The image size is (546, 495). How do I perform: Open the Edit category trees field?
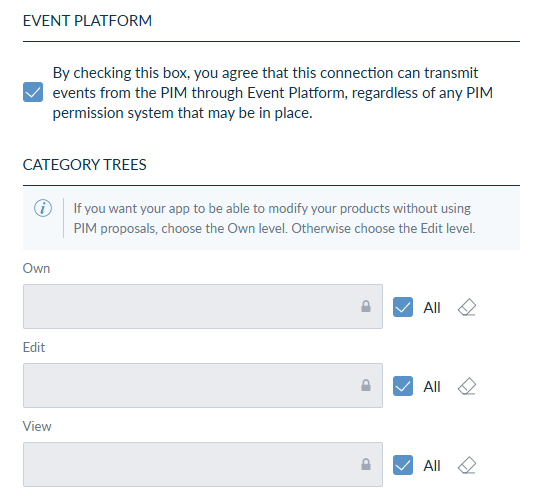[203, 385]
